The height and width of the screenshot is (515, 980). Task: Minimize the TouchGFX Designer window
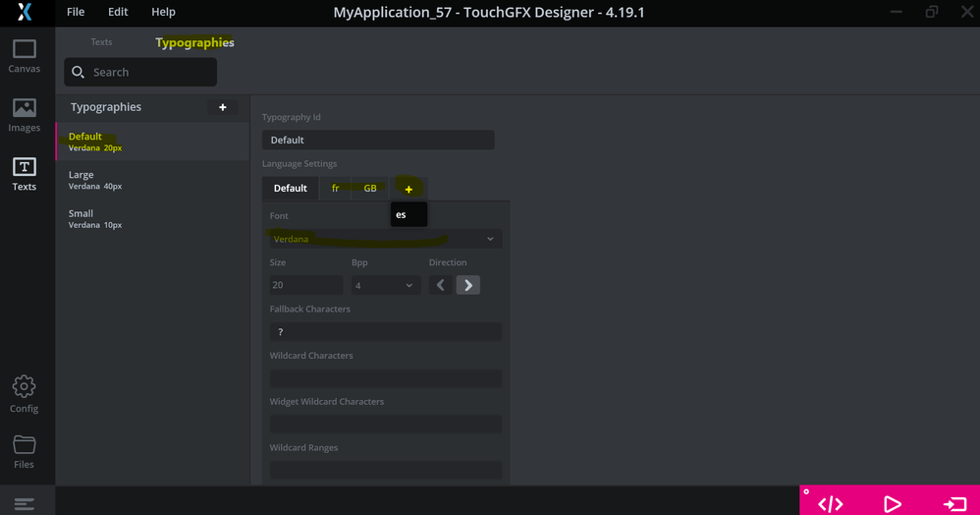coord(897,12)
